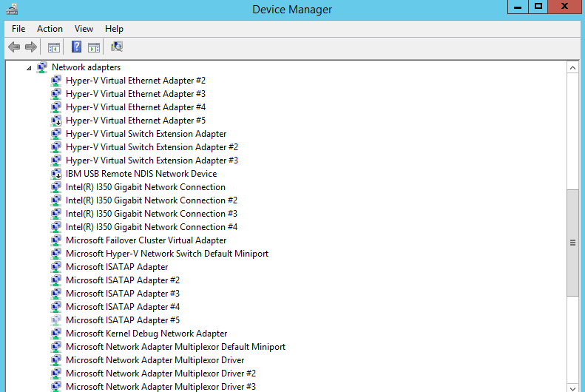Screen dimensions: 585x392
Task: Click the Device Manager title bar icon
Action: (x=12, y=9)
